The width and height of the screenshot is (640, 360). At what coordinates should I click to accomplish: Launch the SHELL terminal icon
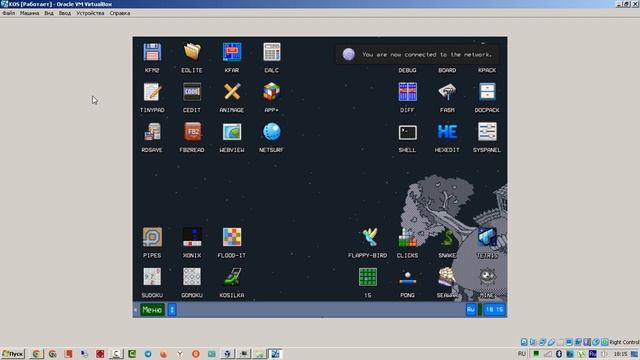pos(407,132)
